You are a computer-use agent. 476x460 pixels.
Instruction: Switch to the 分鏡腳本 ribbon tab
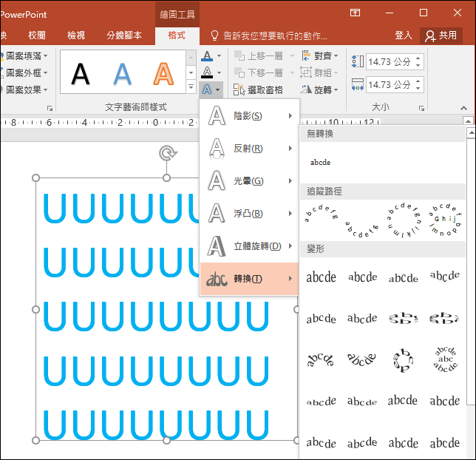coord(124,35)
